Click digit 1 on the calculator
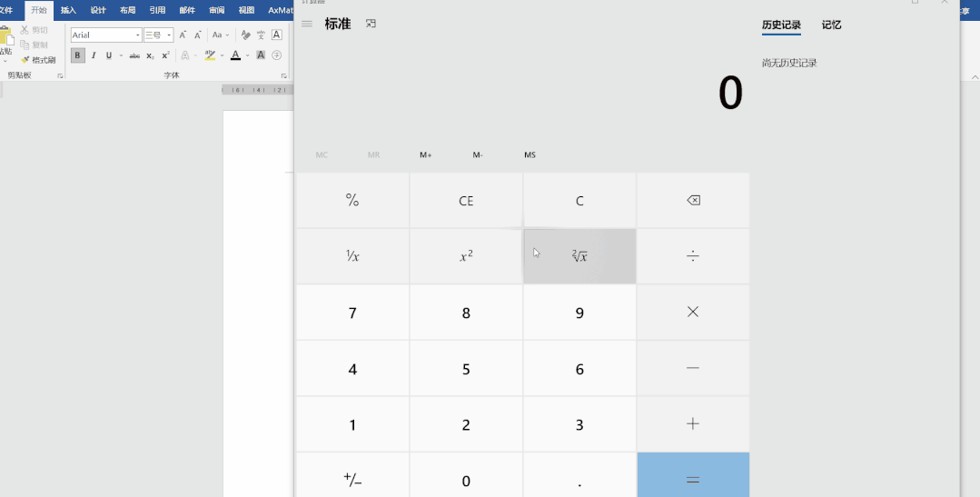The image size is (980, 497). [x=352, y=423]
